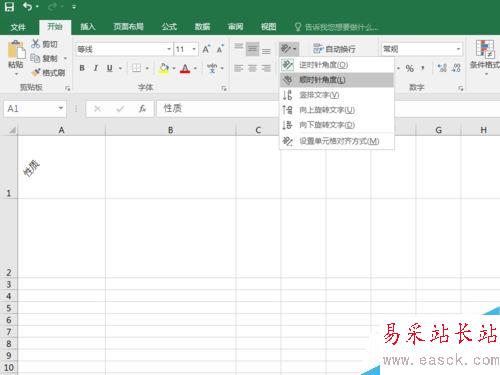Increase font size with large A
The width and height of the screenshot is (500, 375).
coord(206,49)
